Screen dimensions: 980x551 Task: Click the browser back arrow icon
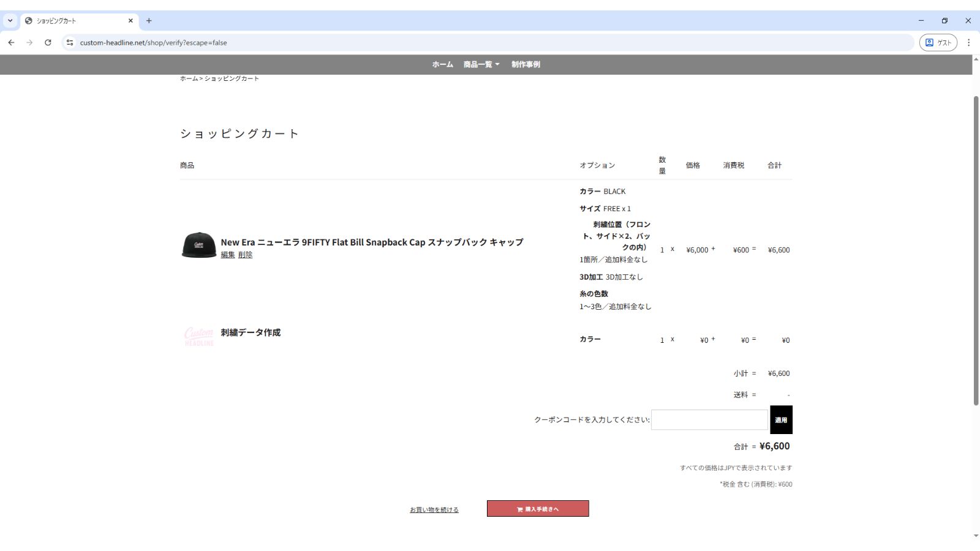click(x=11, y=43)
